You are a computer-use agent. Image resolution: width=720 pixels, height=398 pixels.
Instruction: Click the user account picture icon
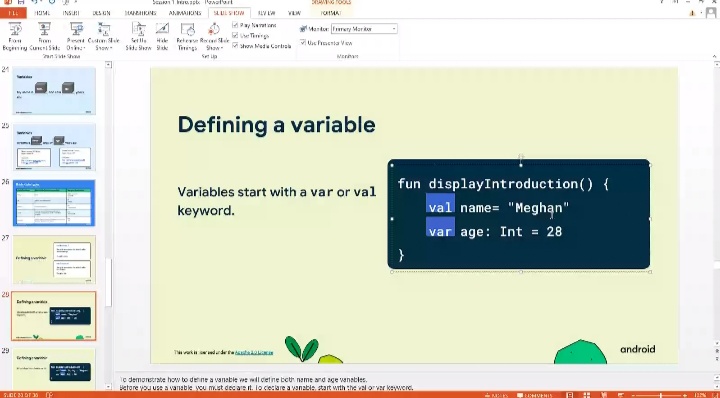tap(711, 13)
